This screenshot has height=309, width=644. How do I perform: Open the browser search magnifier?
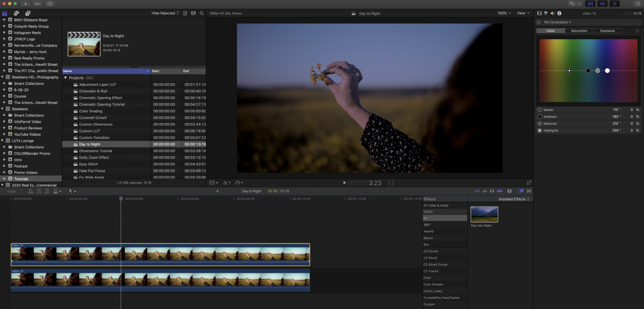click(202, 13)
